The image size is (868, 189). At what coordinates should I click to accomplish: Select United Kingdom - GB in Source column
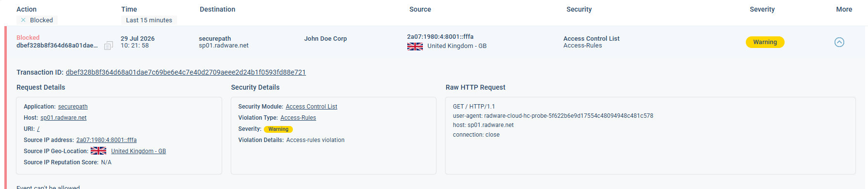pos(457,46)
